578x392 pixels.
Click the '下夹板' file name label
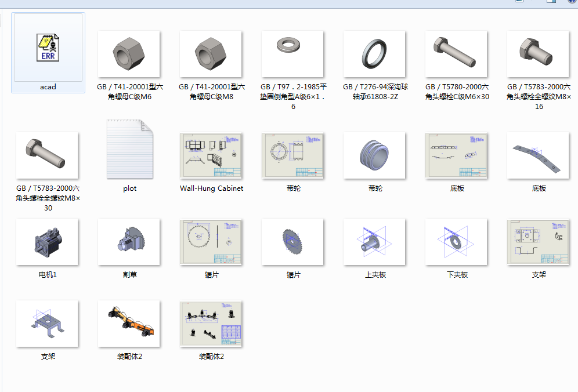[457, 275]
